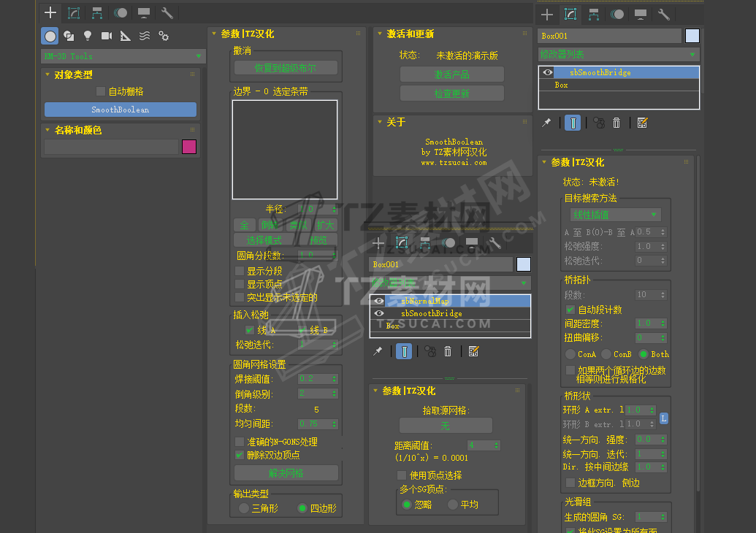
Task: Click the SmoothBoolean object type button
Action: [x=121, y=110]
